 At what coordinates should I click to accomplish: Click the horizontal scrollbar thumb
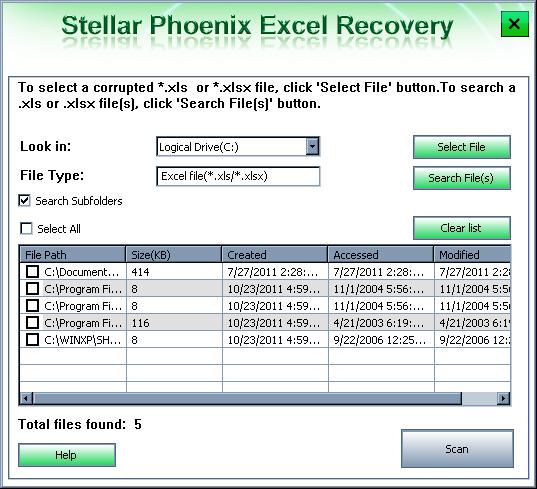click(x=247, y=398)
